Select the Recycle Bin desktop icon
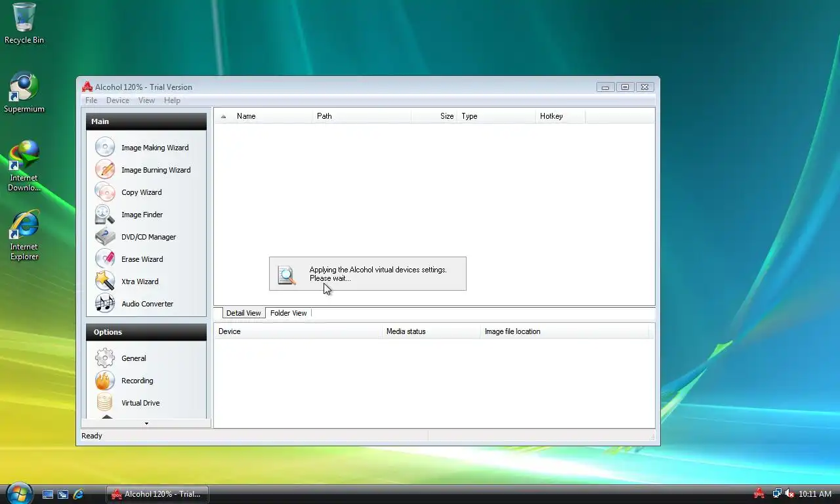 tap(24, 24)
